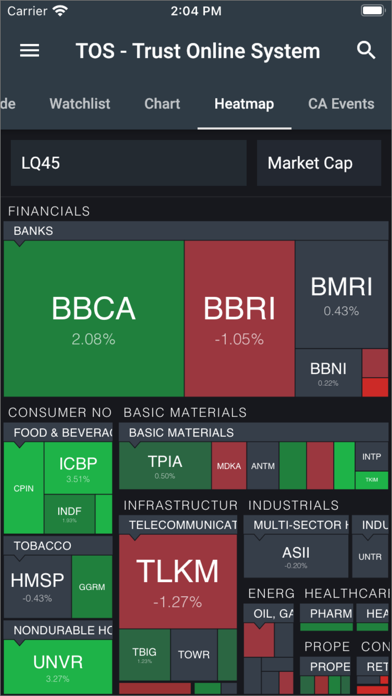
Task: Tap the HMSP stock tile
Action: (x=38, y=586)
